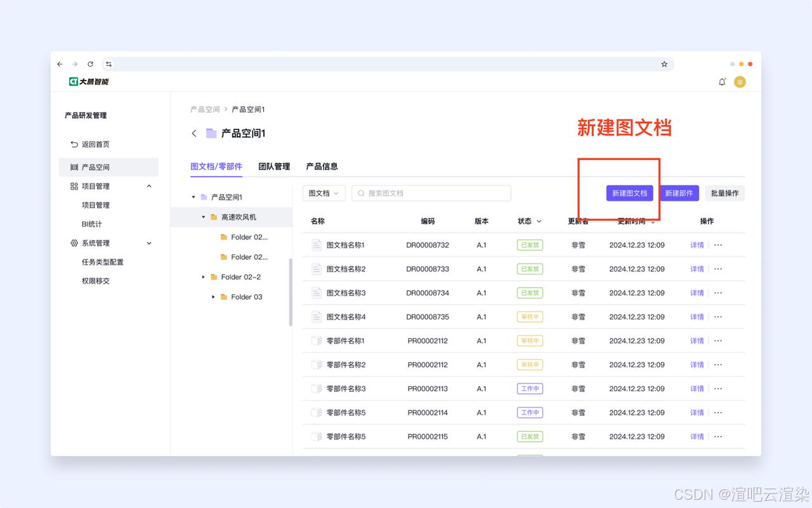The width and height of the screenshot is (812, 508).
Task: Click the 产品空间 sidebar icon
Action: (x=74, y=168)
